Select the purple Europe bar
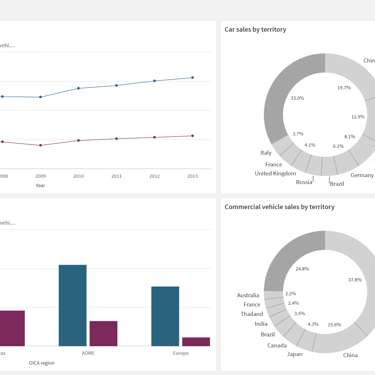The width and height of the screenshot is (375, 375). 196,342
